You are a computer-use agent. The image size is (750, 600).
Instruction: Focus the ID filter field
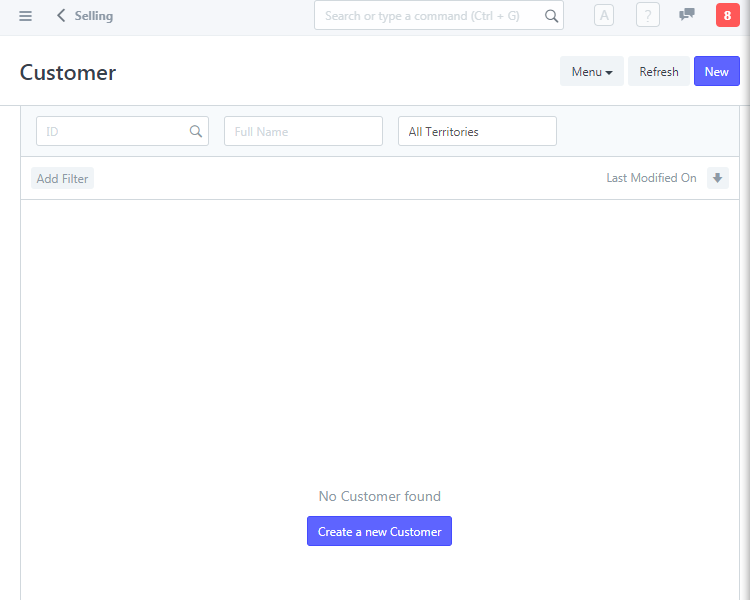click(x=122, y=131)
